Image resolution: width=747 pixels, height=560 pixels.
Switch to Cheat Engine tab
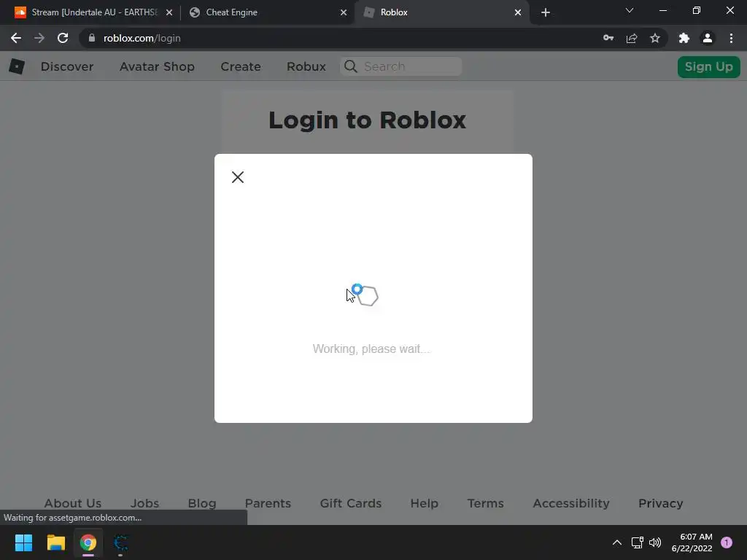coord(268,12)
